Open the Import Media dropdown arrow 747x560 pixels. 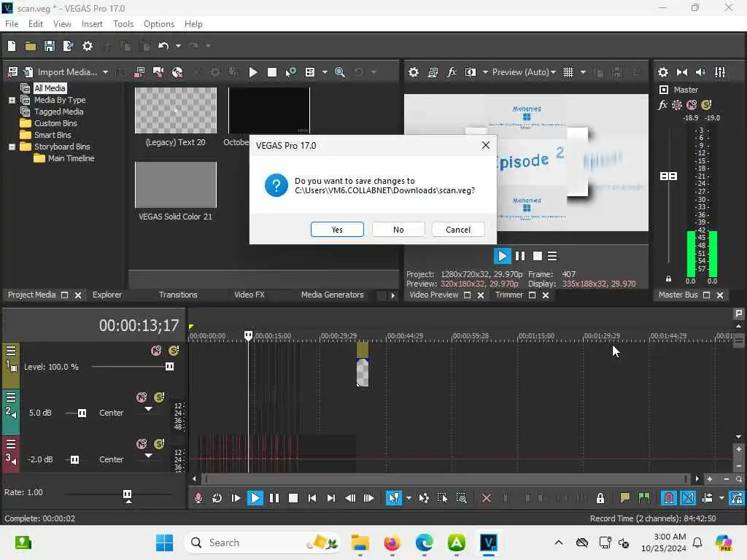[105, 72]
